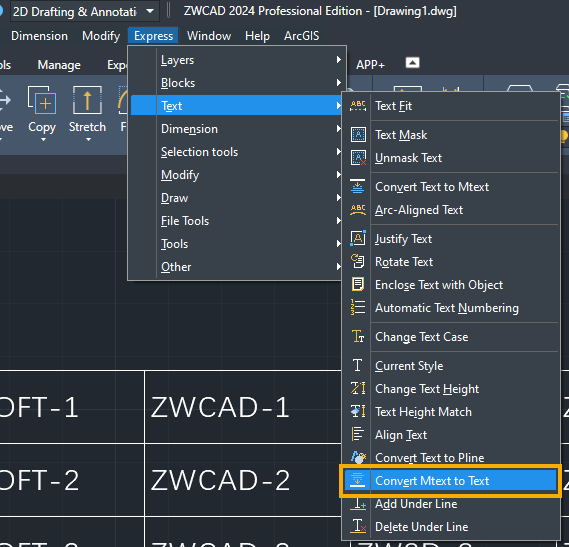This screenshot has width=569, height=547.
Task: Collapse the ribbon with the arrow button
Action: (412, 63)
